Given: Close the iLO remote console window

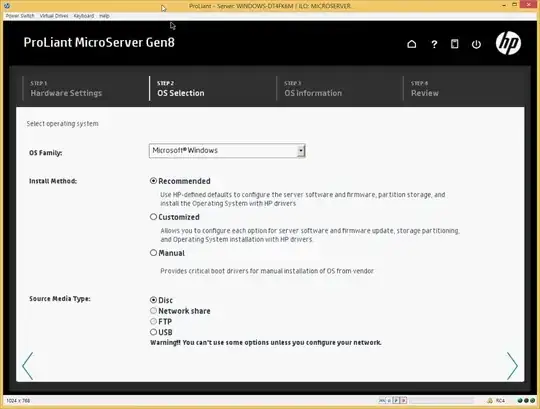Looking at the screenshot, I should tap(529, 5).
